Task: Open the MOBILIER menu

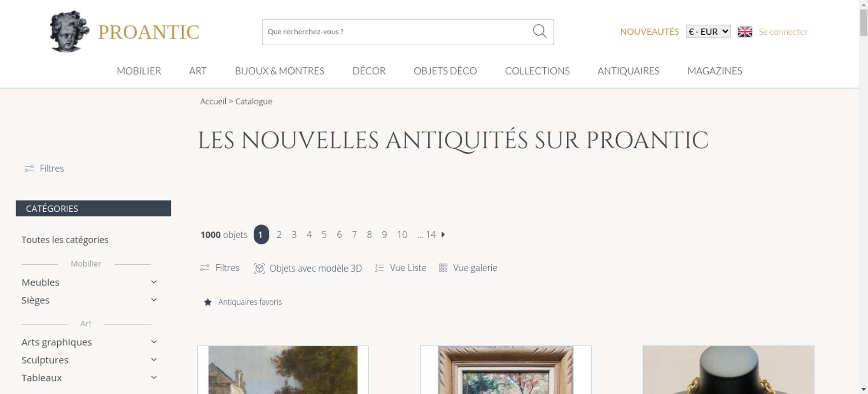Action: 139,71
